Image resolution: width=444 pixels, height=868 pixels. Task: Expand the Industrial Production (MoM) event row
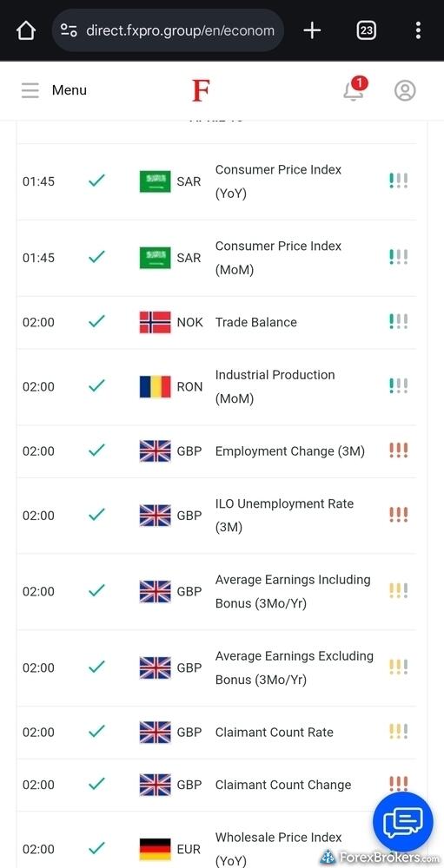tap(216, 386)
